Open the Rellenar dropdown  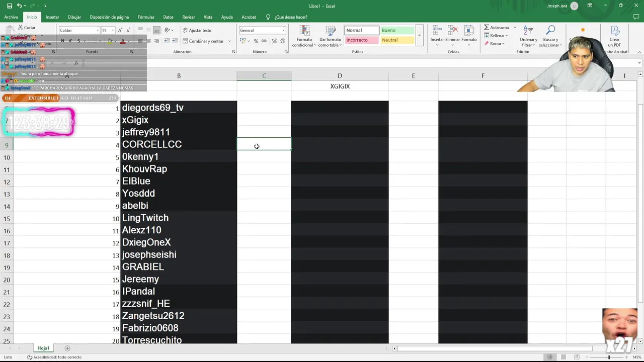point(496,36)
